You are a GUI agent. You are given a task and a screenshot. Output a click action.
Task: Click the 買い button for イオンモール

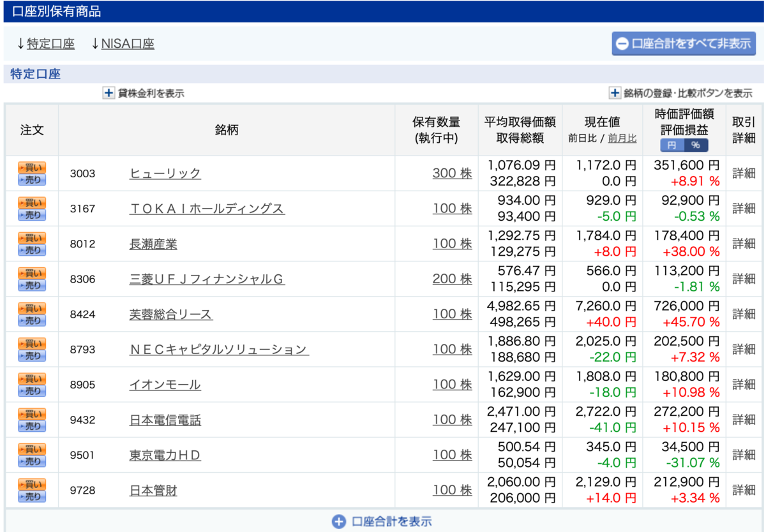31,379
